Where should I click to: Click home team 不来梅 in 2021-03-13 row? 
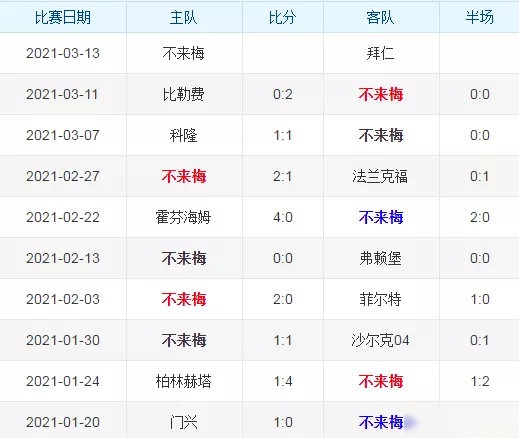point(183,53)
